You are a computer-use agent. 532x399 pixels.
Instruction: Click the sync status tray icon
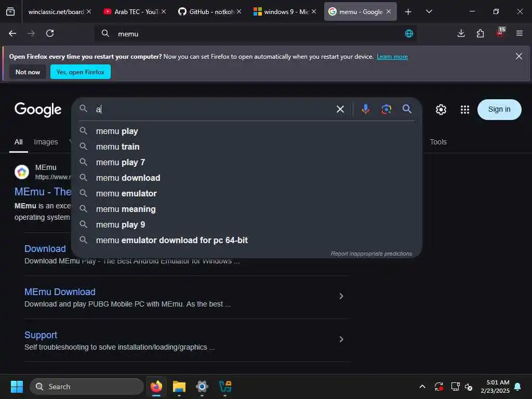[x=438, y=387]
